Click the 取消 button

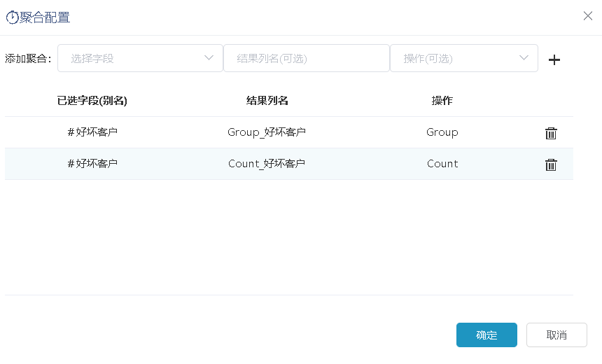(556, 335)
